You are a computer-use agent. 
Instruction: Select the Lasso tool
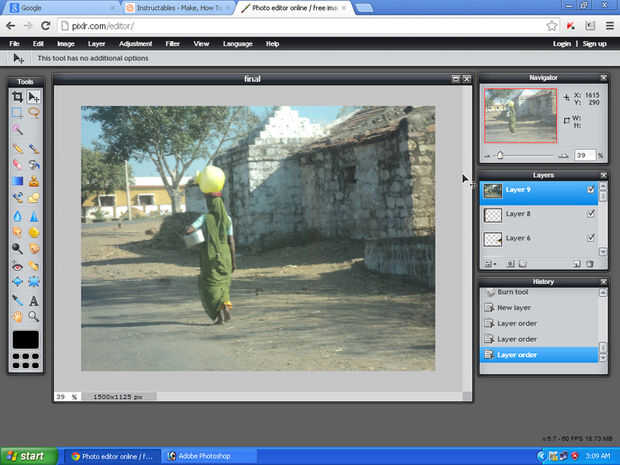pos(34,113)
